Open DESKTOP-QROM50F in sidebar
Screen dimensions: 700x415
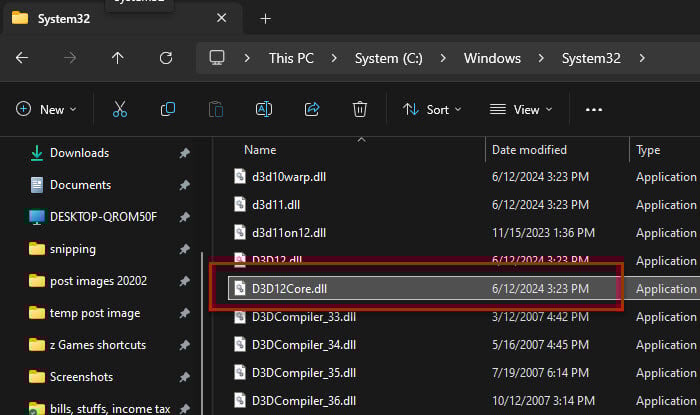click(103, 217)
